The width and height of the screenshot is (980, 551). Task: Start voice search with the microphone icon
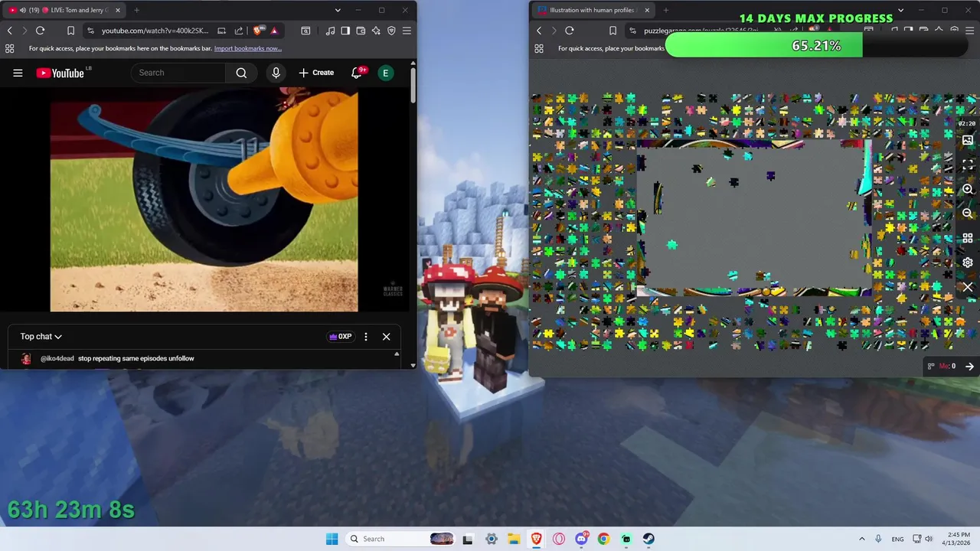click(x=276, y=73)
